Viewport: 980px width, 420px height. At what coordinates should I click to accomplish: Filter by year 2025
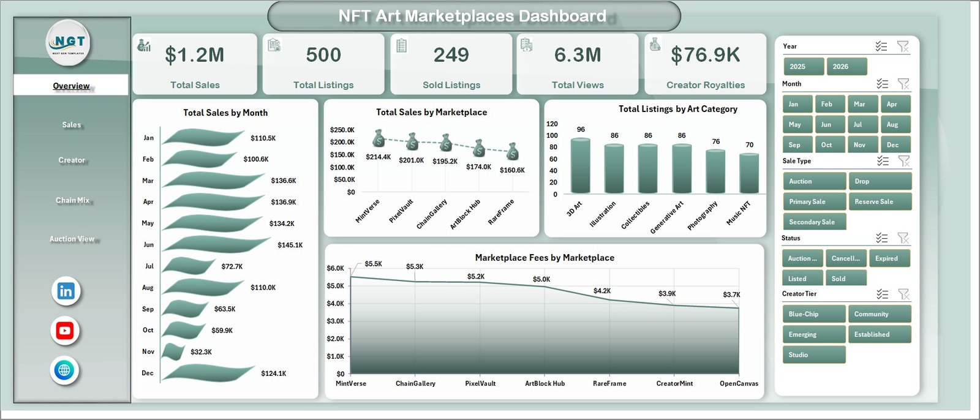(x=803, y=67)
